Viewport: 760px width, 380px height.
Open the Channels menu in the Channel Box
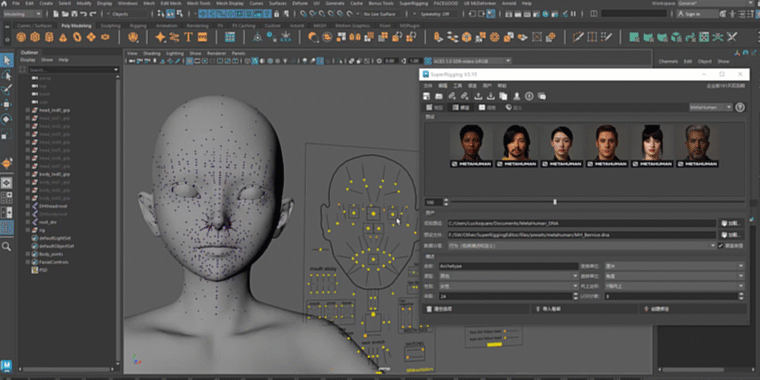point(668,62)
